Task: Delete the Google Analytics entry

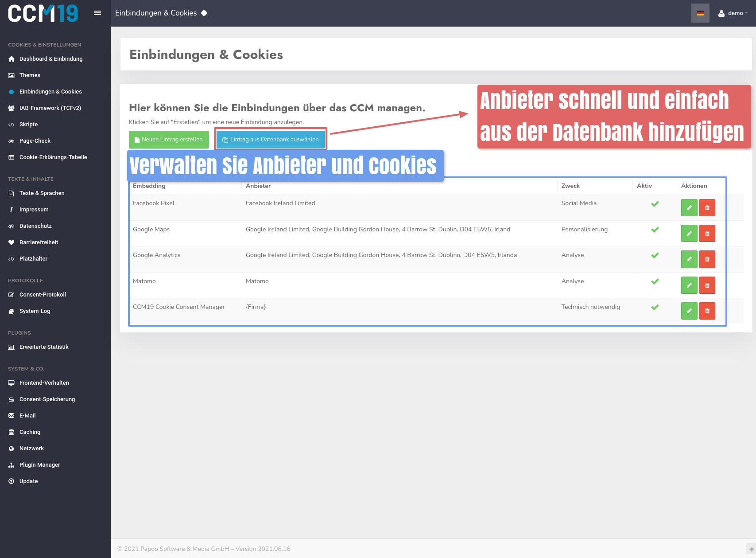Action: point(707,259)
